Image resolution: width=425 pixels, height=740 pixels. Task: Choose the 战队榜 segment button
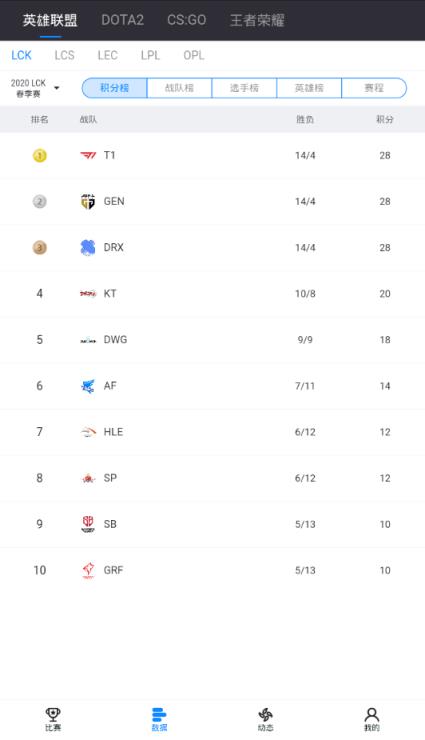click(x=179, y=88)
